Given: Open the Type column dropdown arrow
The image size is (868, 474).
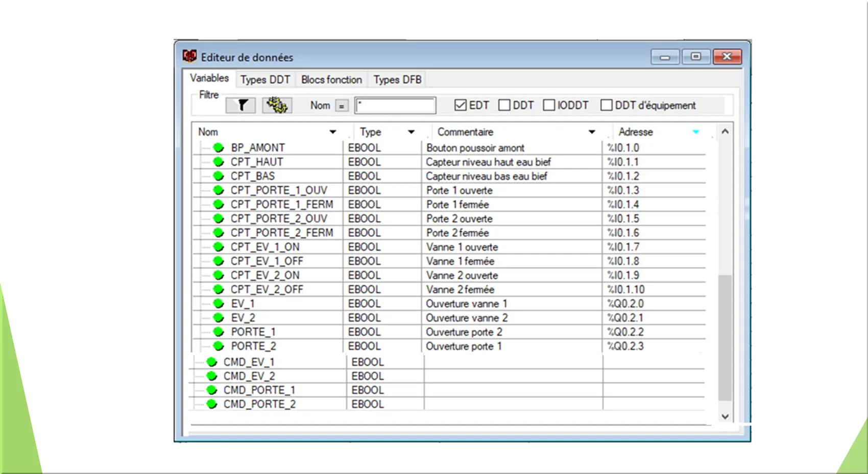Looking at the screenshot, I should [411, 132].
